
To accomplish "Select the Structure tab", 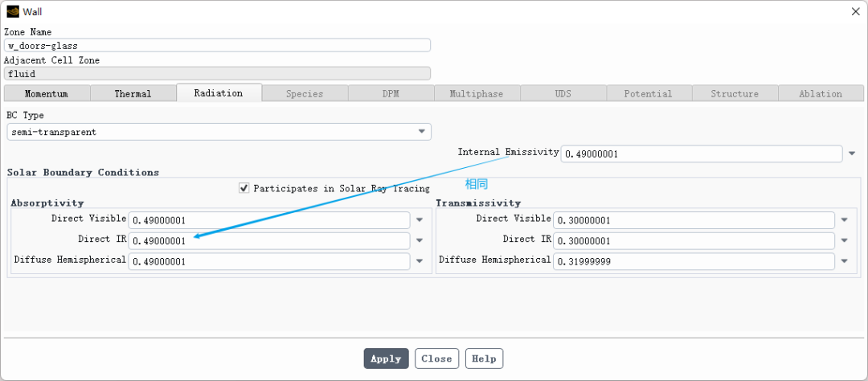I will (735, 93).
